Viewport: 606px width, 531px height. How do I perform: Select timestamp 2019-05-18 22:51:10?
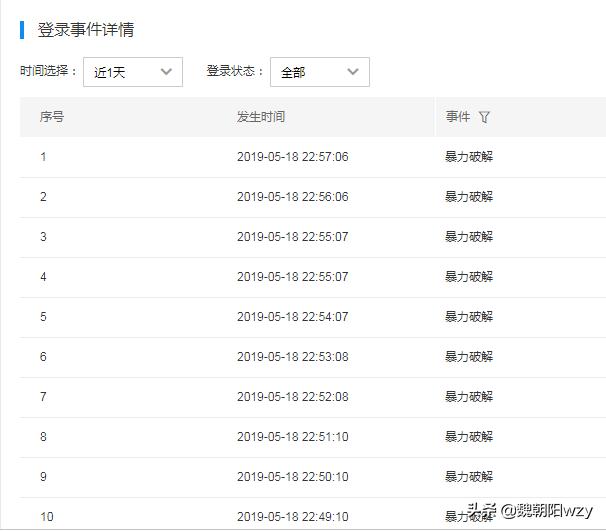click(292, 437)
